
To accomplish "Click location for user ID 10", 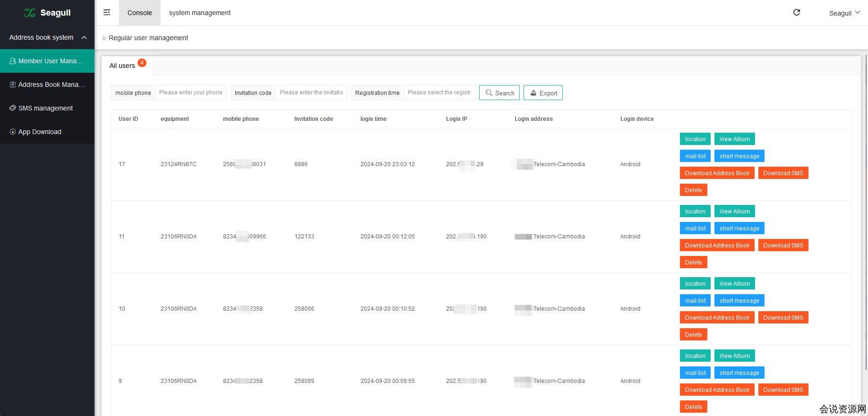I will coord(695,283).
